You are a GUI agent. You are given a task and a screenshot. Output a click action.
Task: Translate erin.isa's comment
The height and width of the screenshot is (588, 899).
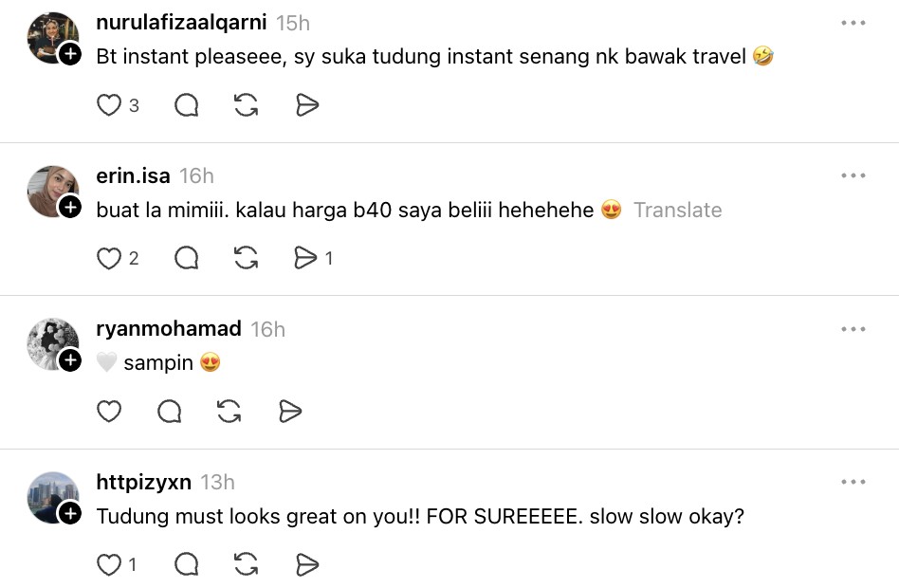point(677,211)
